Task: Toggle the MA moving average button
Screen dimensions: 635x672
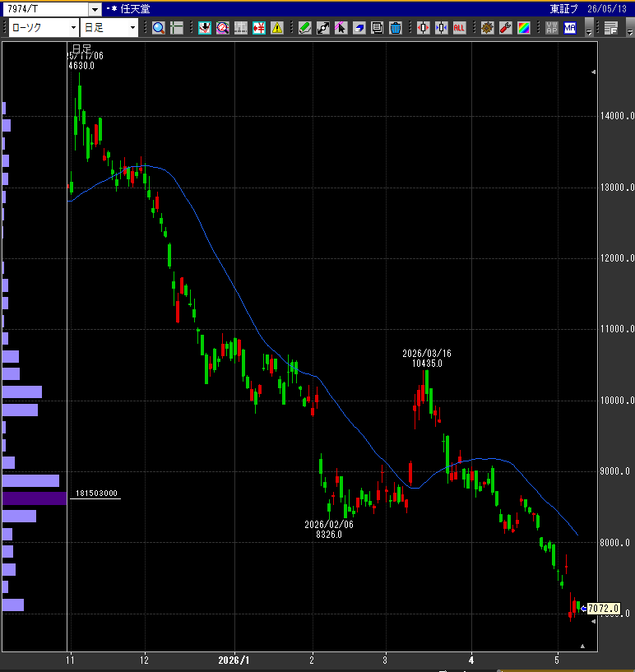Action: pyautogui.click(x=570, y=28)
